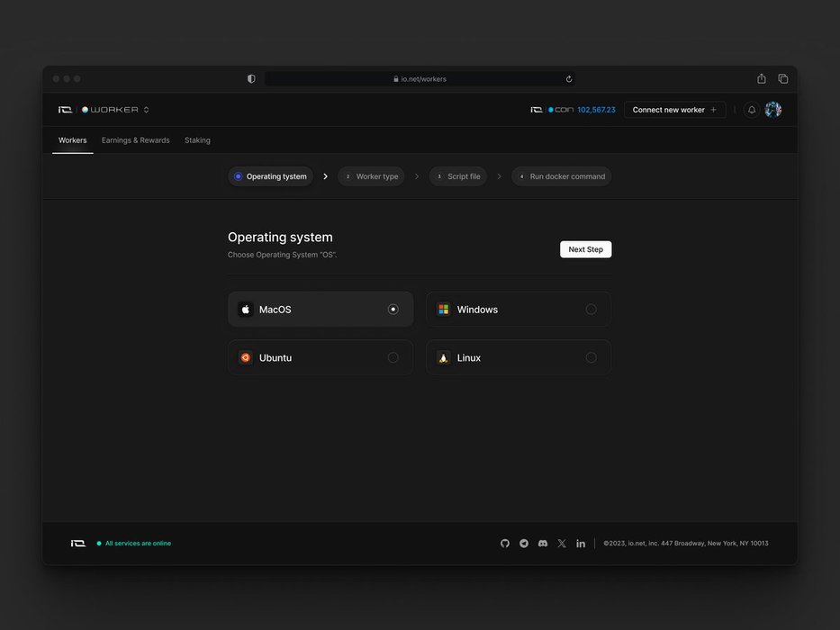The height and width of the screenshot is (630, 840).
Task: Click Connect new worker button
Action: pyautogui.click(x=674, y=110)
